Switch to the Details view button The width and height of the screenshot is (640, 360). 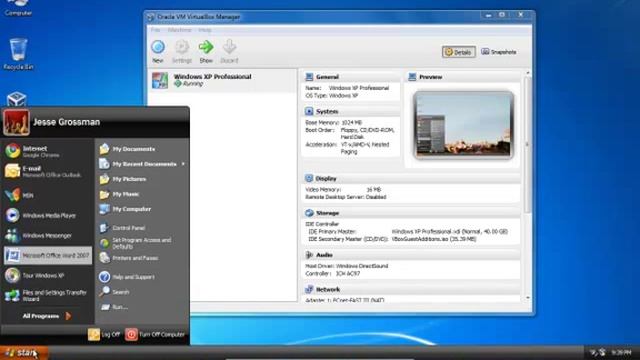pyautogui.click(x=458, y=52)
